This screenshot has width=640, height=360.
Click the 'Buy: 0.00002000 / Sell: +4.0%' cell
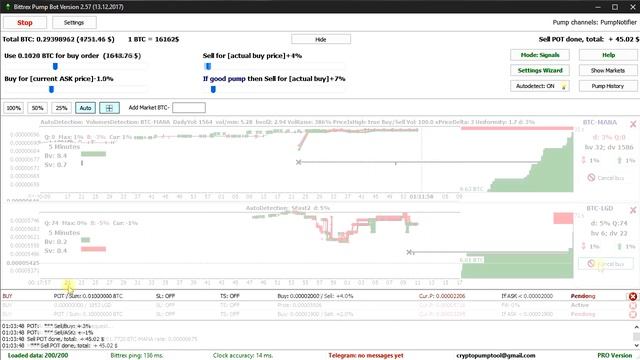[x=315, y=296]
